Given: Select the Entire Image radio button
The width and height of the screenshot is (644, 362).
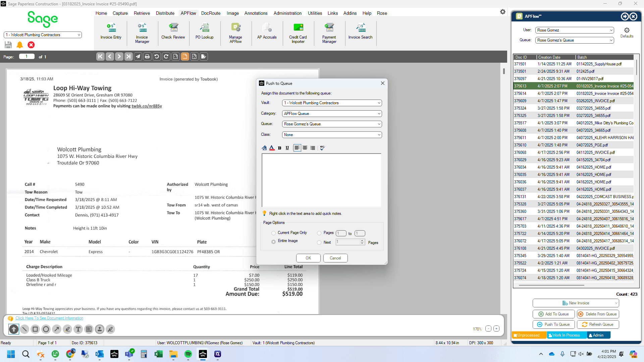Looking at the screenshot, I should pos(273,241).
